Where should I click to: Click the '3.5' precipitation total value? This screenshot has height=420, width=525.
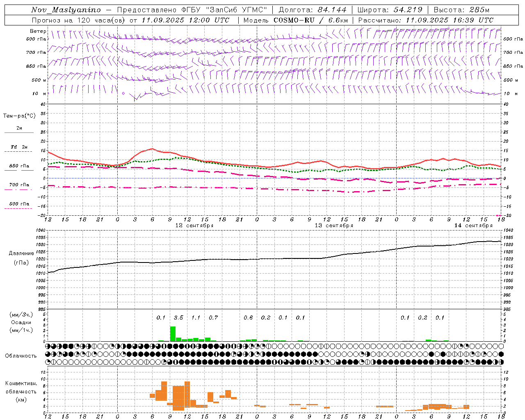(x=178, y=318)
